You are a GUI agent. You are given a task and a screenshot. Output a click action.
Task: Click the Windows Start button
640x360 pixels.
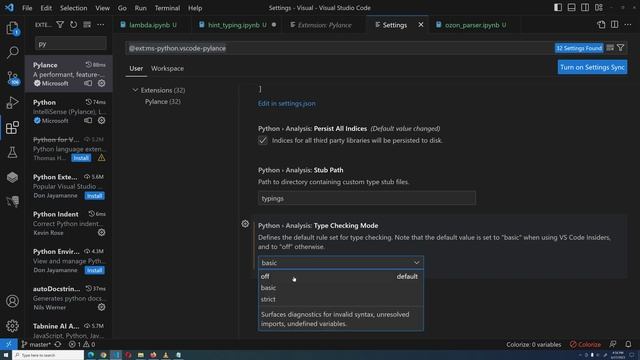point(6,355)
